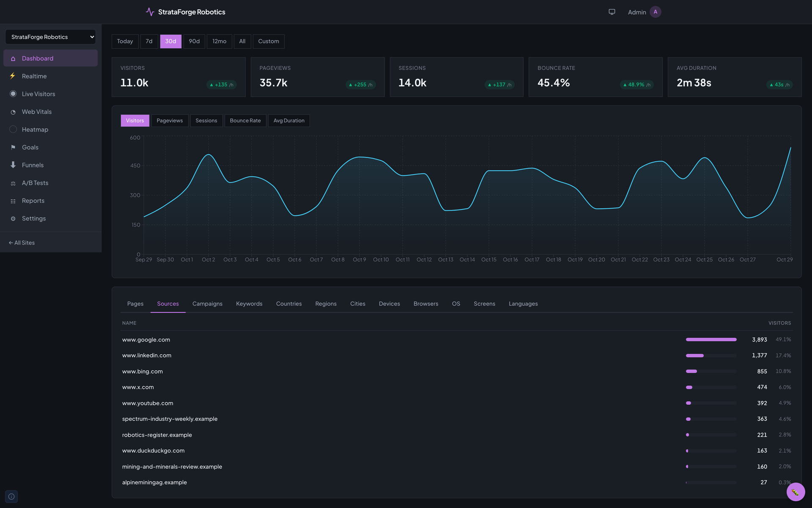Select the 12mo date range
The width and height of the screenshot is (812, 508).
click(219, 41)
